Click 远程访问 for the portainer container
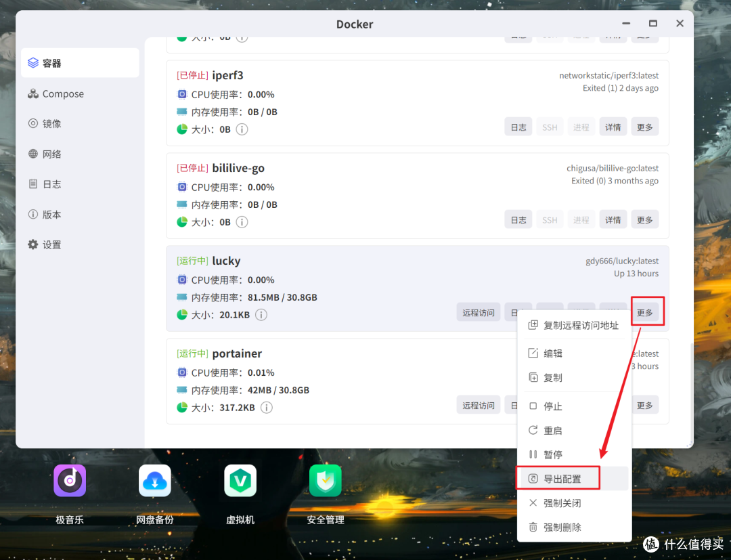Viewport: 731px width, 560px height. coord(479,405)
